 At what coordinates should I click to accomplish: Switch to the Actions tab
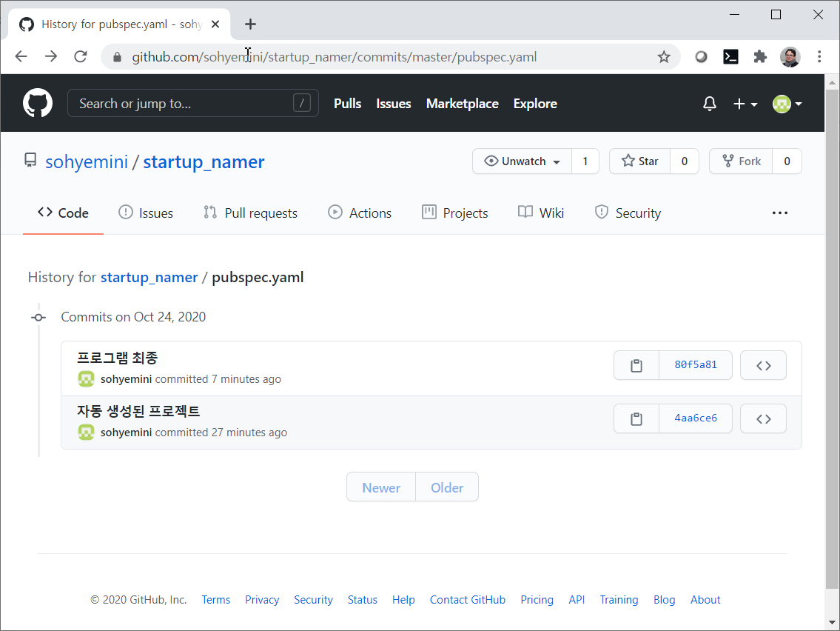coord(360,213)
